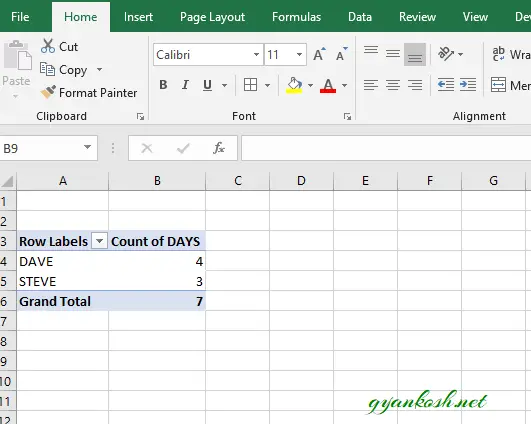The width and height of the screenshot is (531, 424).
Task: Select the STEVE cell
Action: click(63, 281)
